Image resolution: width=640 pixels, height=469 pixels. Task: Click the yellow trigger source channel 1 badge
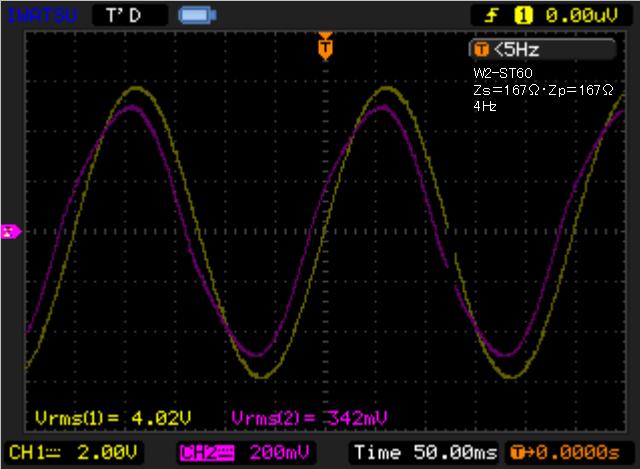521,15
